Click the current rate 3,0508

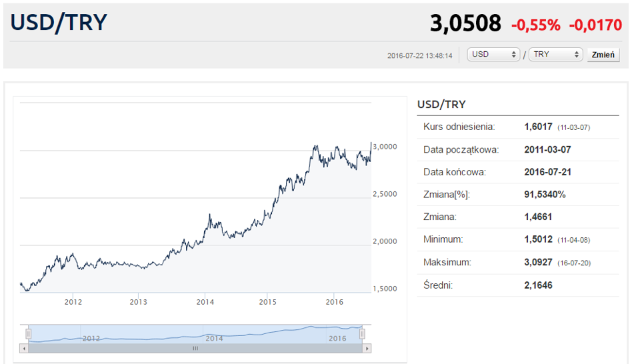(465, 24)
